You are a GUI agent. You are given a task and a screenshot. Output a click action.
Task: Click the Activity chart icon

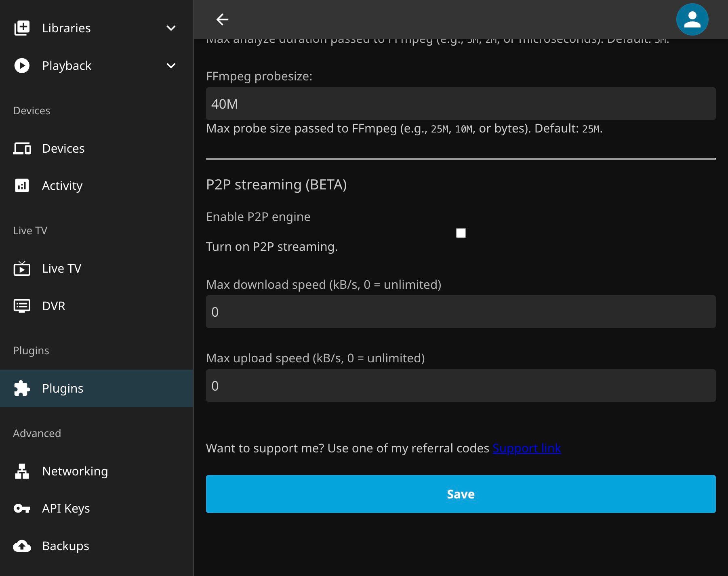(22, 185)
